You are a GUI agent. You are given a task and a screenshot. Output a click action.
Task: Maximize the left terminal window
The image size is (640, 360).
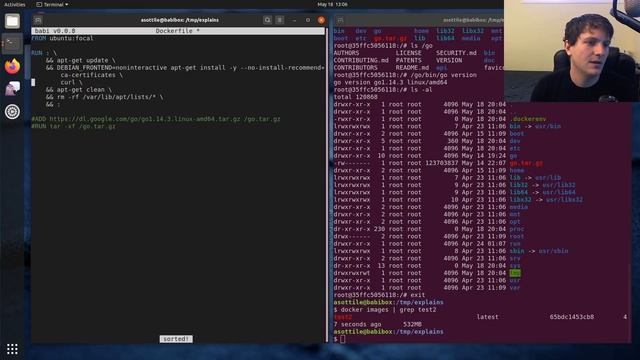tap(308, 20)
